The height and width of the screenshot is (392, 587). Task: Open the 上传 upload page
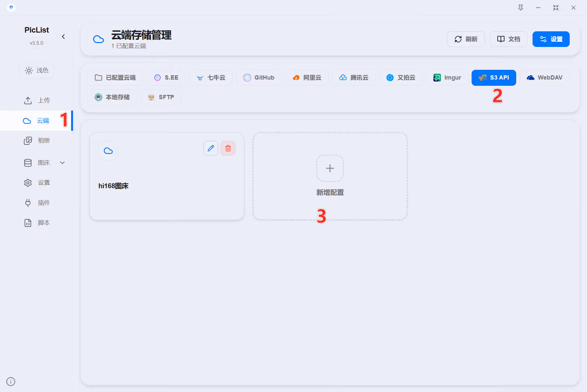click(x=37, y=100)
